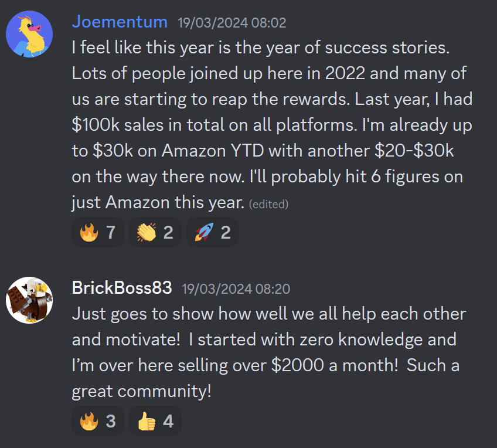497x448 pixels.
Task: Open Joementum's duck avatar profile
Action: tap(29, 33)
